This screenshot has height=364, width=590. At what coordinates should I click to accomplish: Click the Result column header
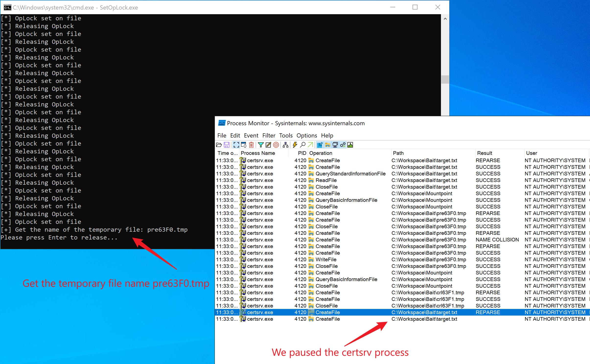500,153
